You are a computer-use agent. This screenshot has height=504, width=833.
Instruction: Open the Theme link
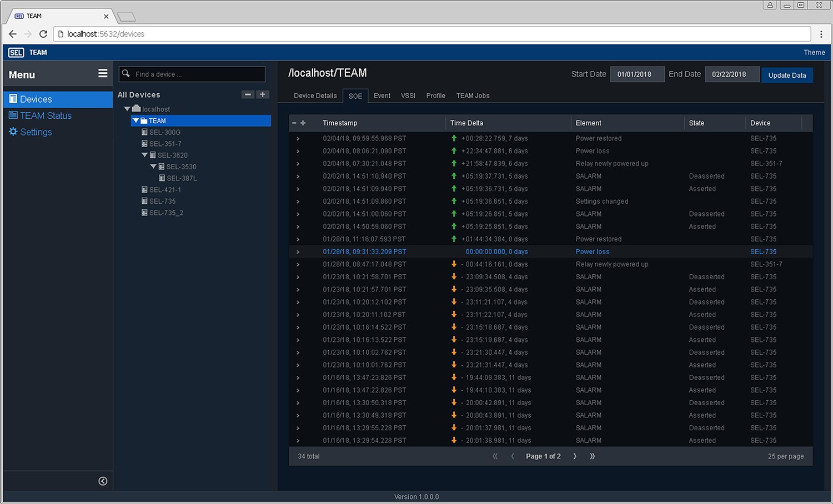tap(814, 52)
